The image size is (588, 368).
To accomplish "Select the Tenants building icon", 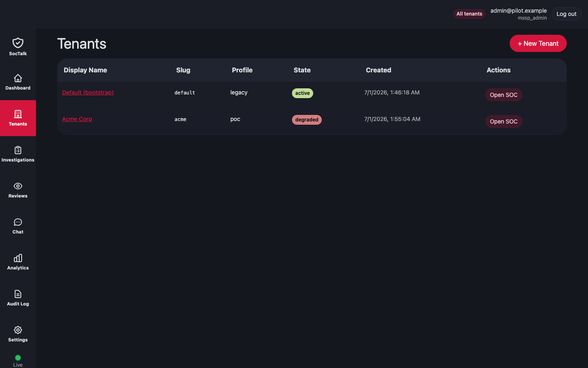I will tap(18, 114).
